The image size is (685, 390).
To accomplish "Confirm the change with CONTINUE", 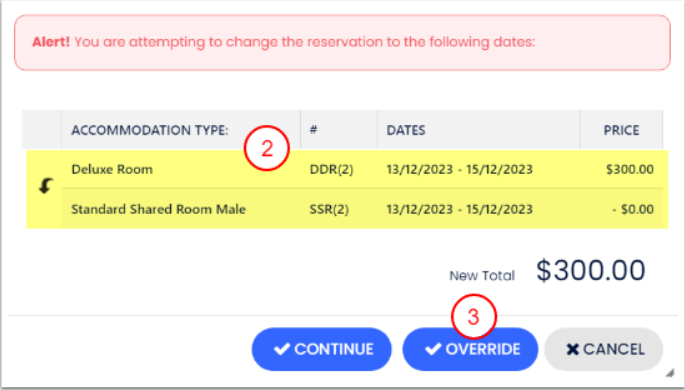I will (x=322, y=349).
